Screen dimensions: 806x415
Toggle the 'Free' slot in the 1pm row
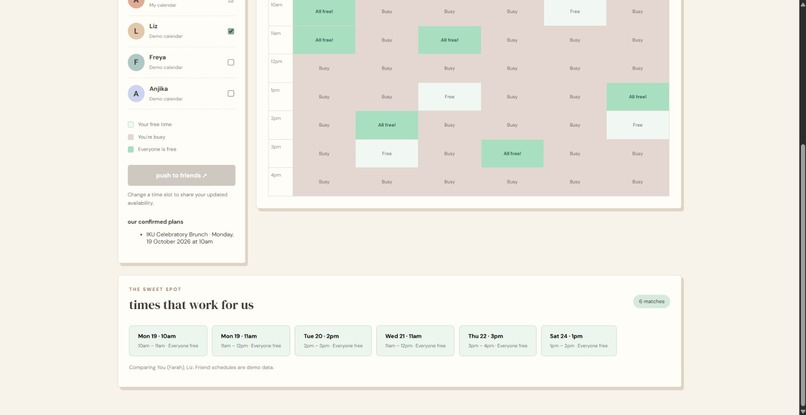[449, 97]
